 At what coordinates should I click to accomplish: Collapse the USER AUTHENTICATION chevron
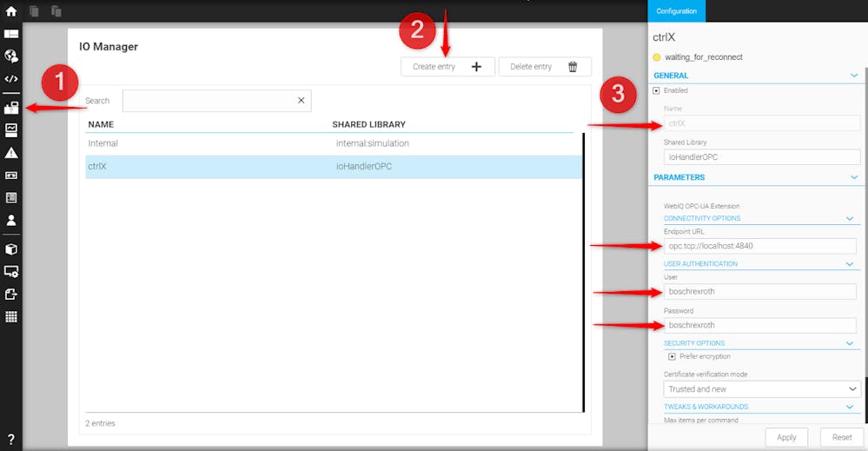coord(850,264)
